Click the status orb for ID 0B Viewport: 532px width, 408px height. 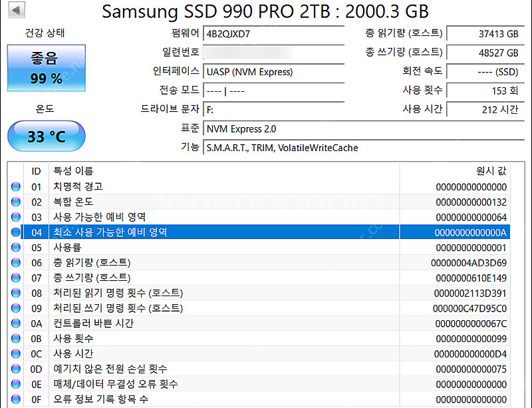click(x=15, y=338)
